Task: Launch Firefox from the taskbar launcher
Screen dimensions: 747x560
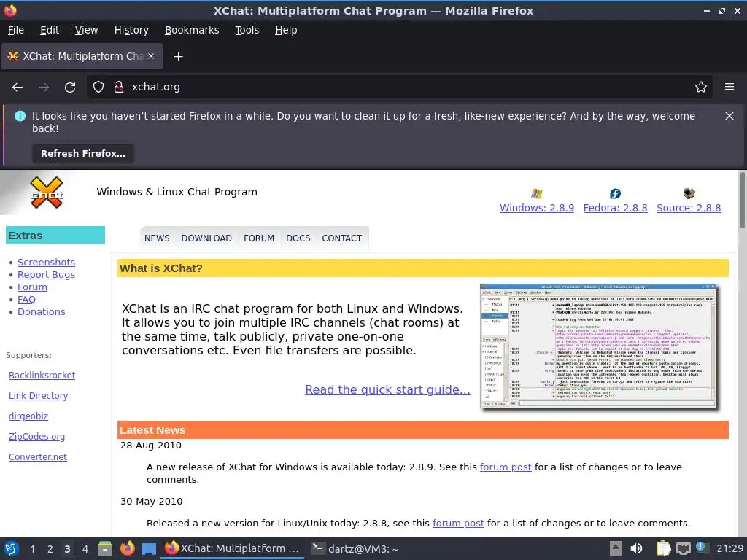Action: pyautogui.click(x=127, y=548)
